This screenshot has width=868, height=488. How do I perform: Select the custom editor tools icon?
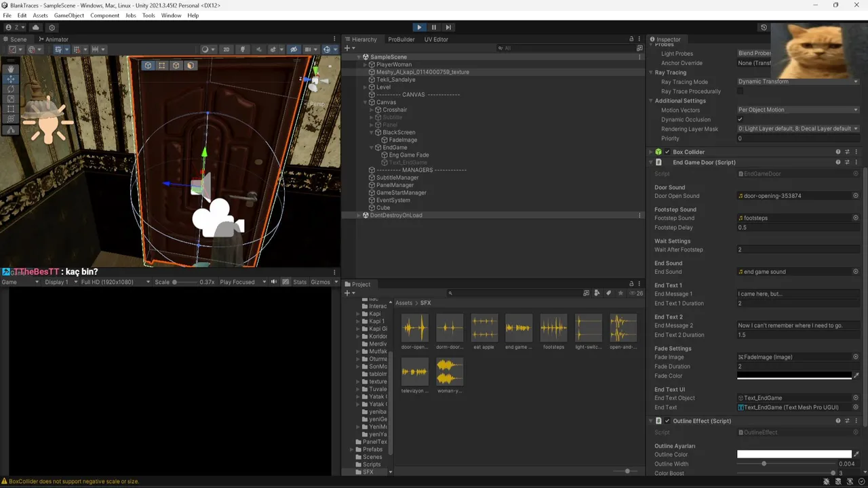click(11, 129)
